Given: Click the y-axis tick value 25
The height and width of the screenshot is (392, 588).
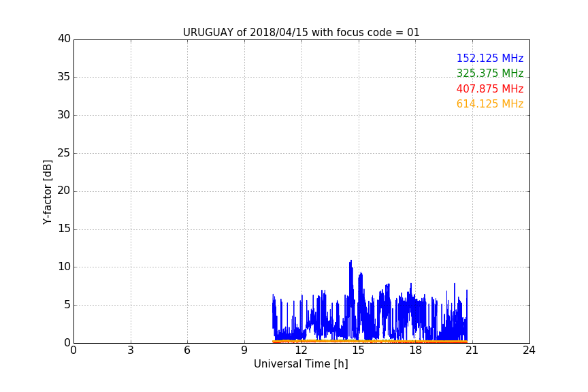Looking at the screenshot, I should click(x=64, y=152).
